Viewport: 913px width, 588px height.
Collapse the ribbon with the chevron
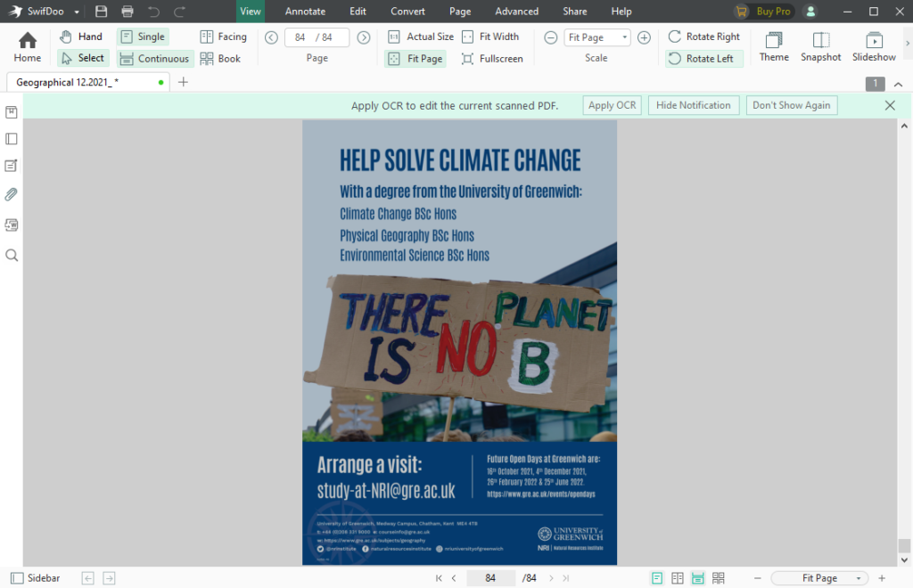coord(898,85)
